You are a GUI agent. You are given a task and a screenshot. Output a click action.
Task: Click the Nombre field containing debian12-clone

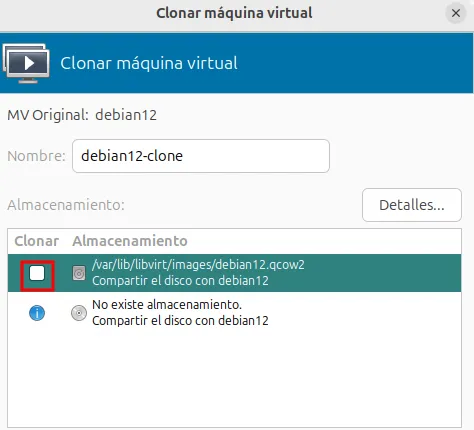click(201, 156)
